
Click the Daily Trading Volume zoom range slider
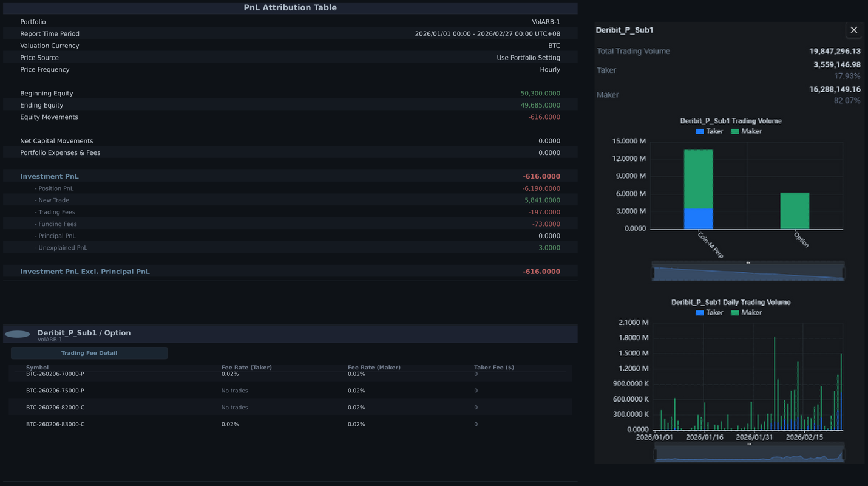click(749, 454)
